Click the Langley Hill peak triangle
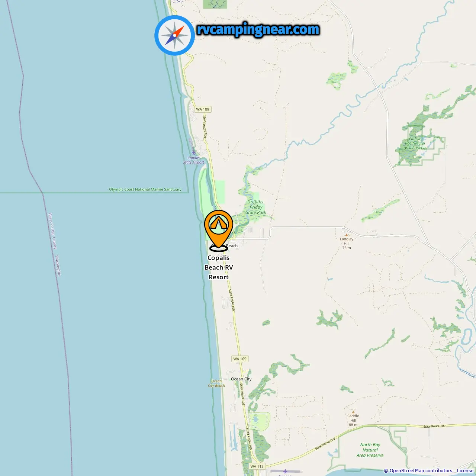The width and height of the screenshot is (476, 476). [347, 235]
